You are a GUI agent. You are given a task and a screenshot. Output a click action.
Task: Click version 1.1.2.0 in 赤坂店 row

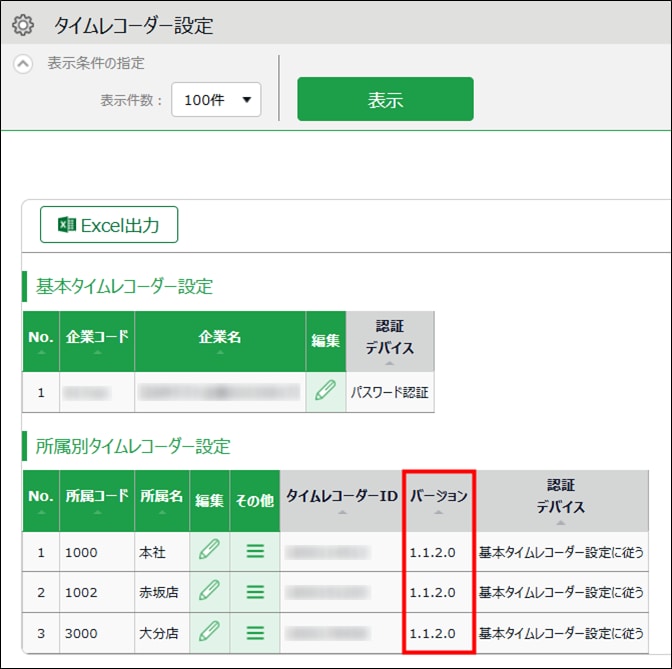[x=432, y=593]
